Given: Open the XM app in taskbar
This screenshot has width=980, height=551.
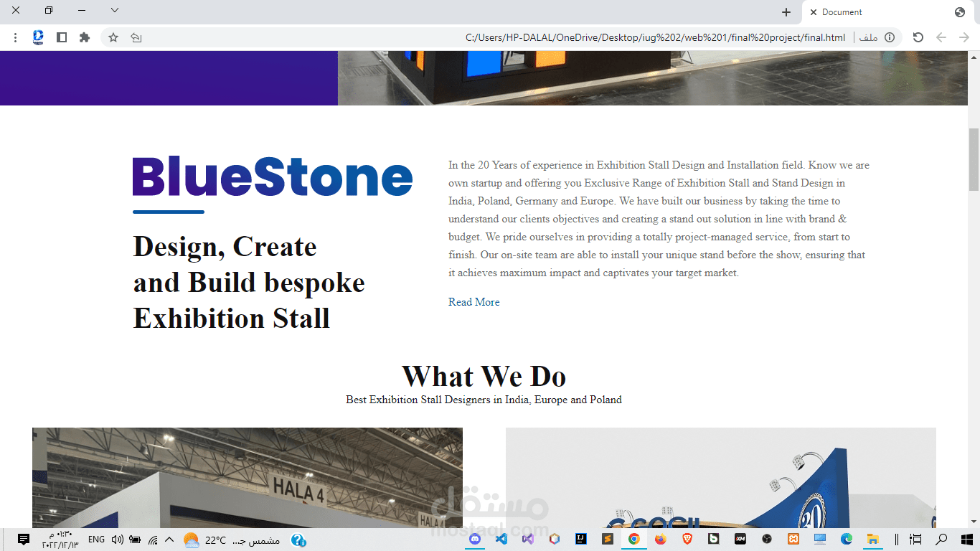Looking at the screenshot, I should (x=740, y=539).
